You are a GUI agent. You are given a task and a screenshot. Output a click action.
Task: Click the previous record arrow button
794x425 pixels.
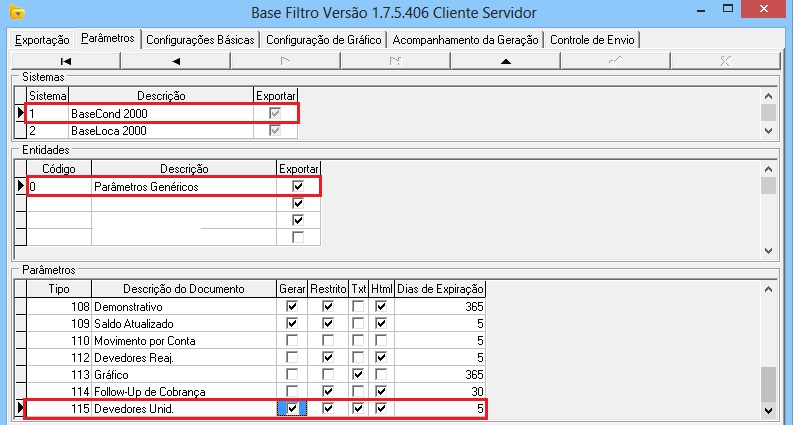[x=175, y=60]
